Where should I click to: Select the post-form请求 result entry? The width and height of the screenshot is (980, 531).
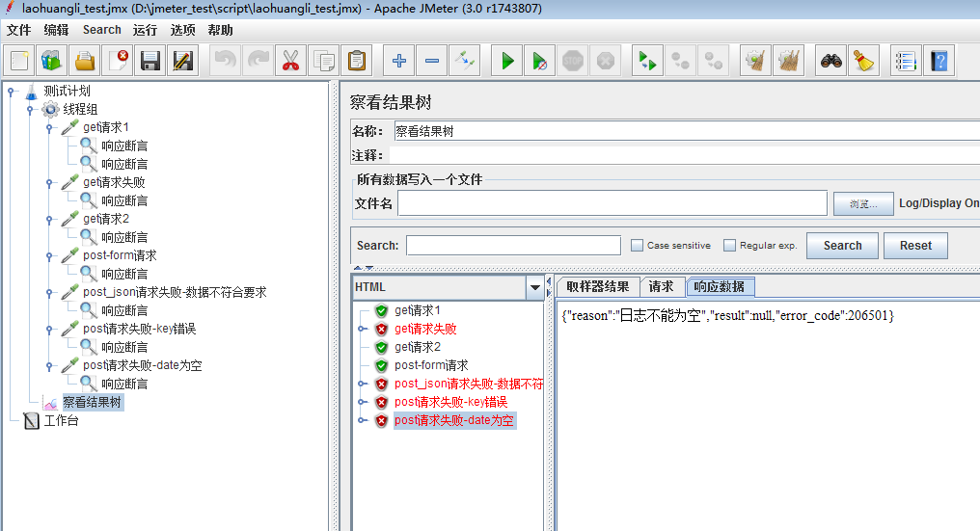coord(430,365)
